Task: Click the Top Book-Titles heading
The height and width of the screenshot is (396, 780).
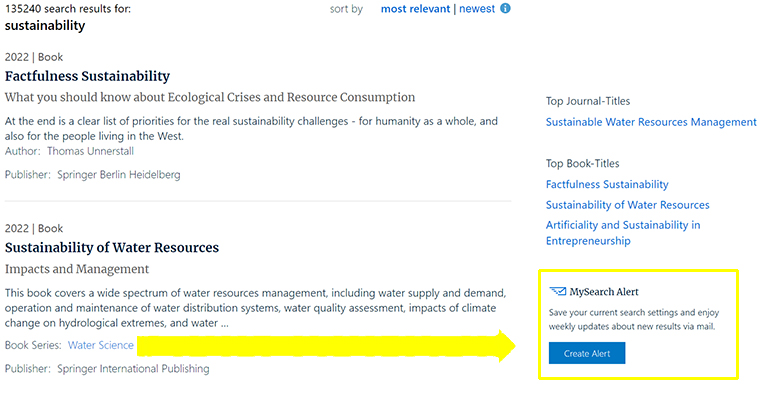Action: pos(583,164)
